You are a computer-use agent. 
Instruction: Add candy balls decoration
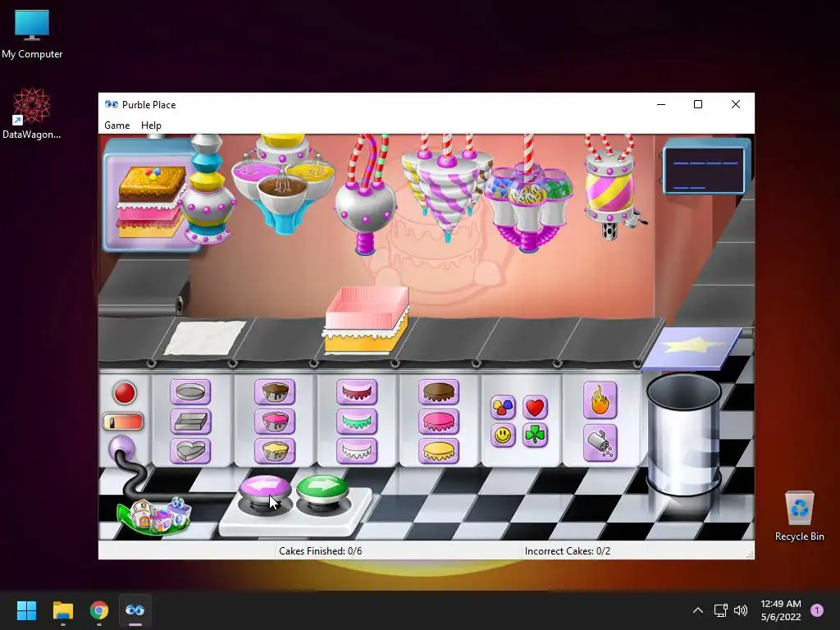[x=503, y=408]
